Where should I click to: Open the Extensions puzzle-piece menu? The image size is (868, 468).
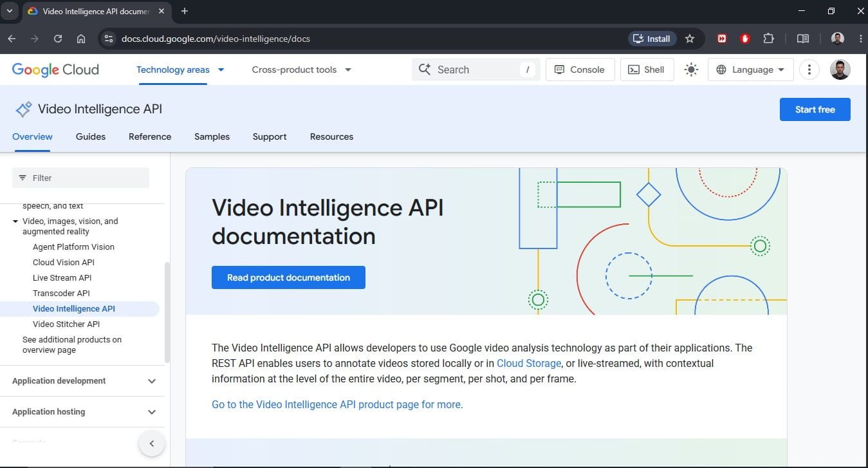[x=768, y=39]
